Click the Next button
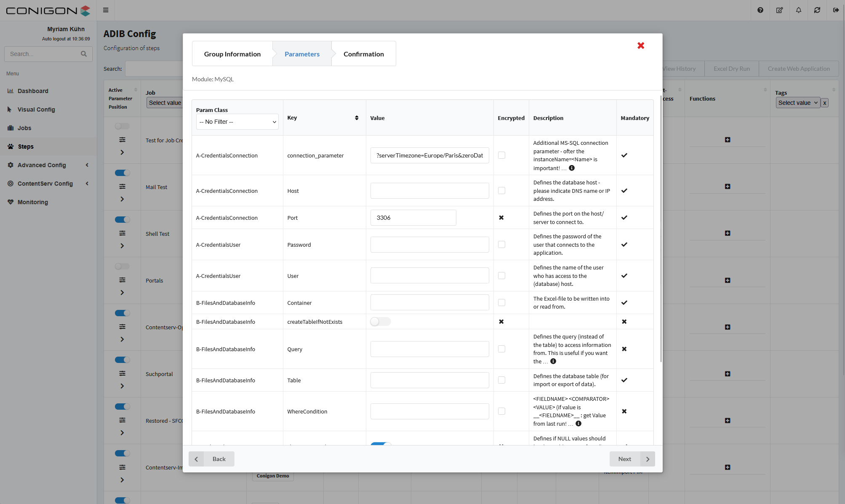 point(632,459)
